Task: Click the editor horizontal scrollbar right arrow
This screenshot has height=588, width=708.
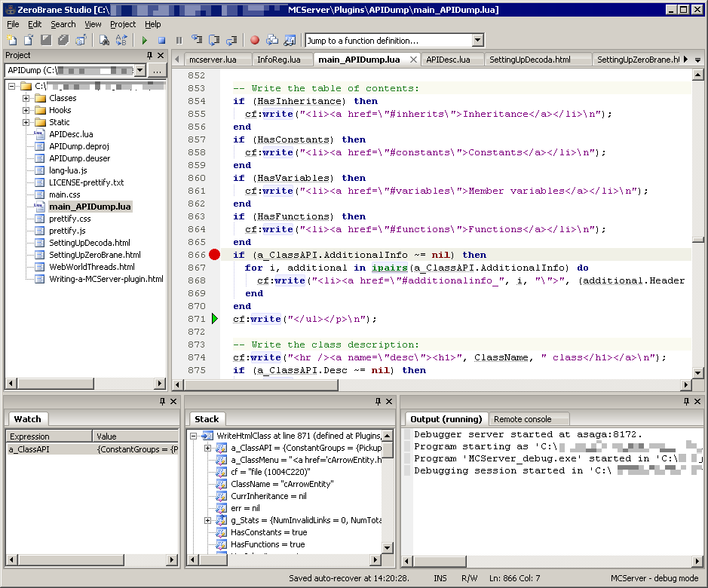Action: (686, 384)
